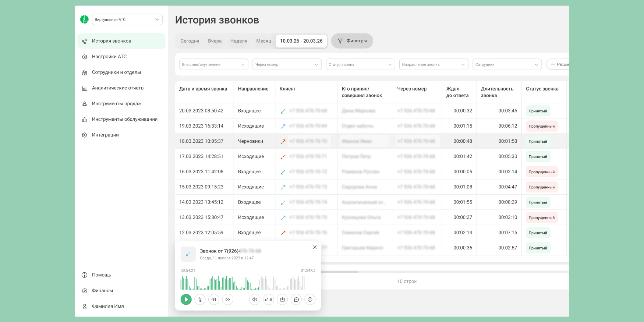The image size is (644, 322).
Task: Select the Месяц period tab
Action: (263, 41)
